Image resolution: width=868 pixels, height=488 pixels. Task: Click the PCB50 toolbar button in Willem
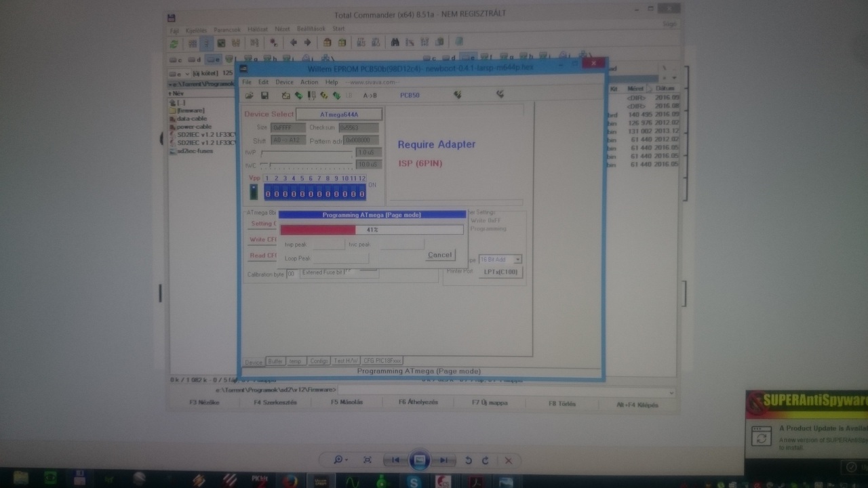[410, 96]
